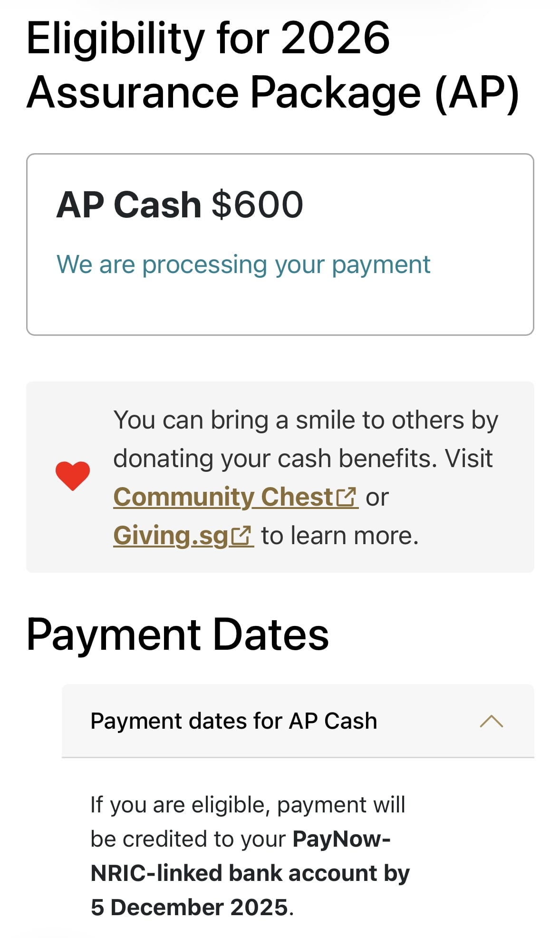The image size is (560, 938).
Task: Collapse section using the upward chevron arrow
Action: coord(491,721)
